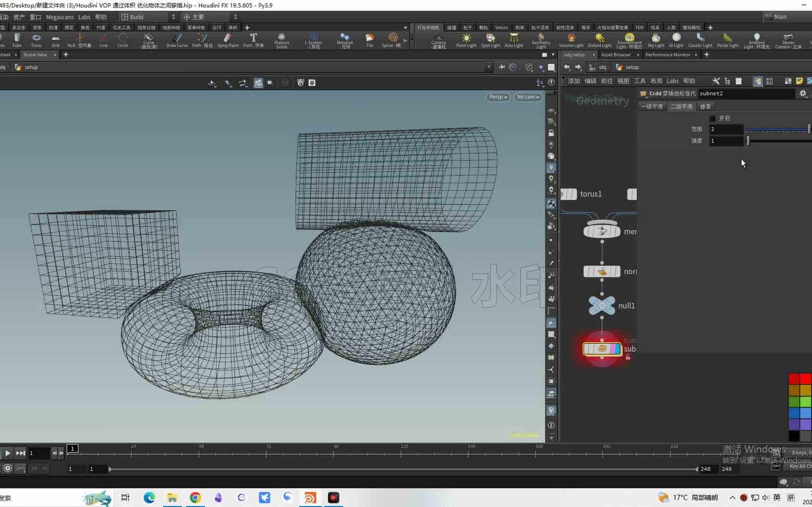Expand the shelf set options arrow
This screenshot has width=812, height=507.
point(406,28)
